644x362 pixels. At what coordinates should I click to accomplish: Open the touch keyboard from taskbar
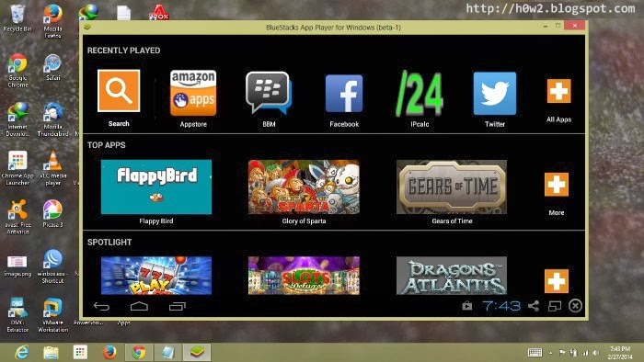[535, 352]
